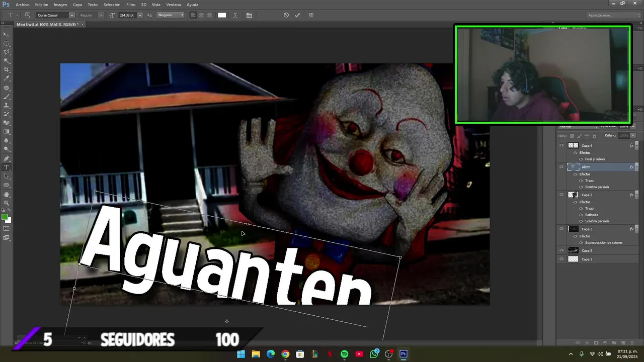
Task: Select the Eraser tool
Action: 7,123
